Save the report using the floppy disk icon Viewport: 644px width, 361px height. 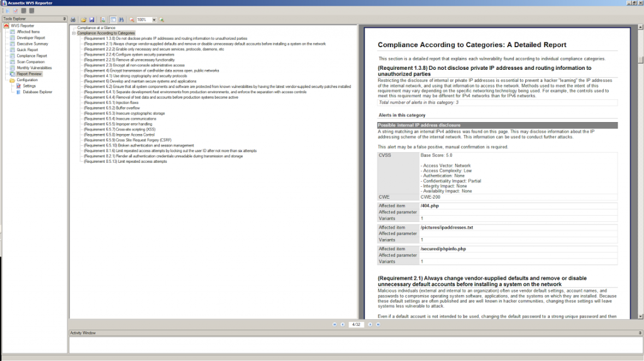[92, 19]
